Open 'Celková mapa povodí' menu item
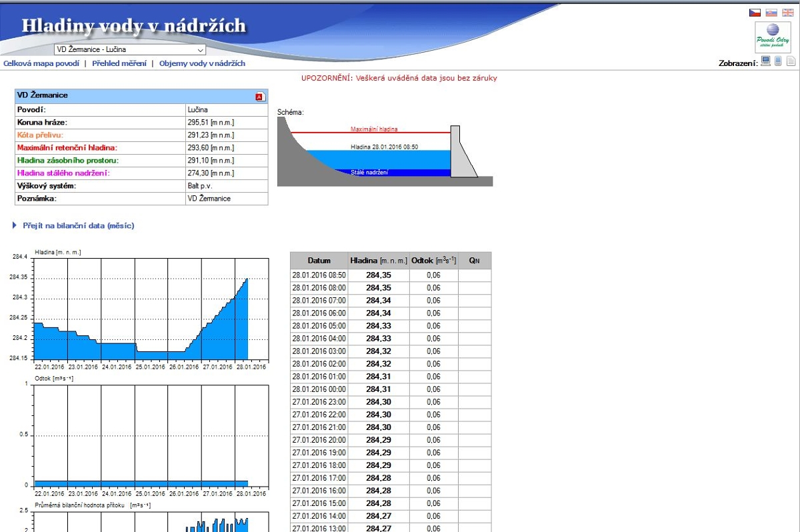Viewport: 800px width, 532px height. point(41,63)
